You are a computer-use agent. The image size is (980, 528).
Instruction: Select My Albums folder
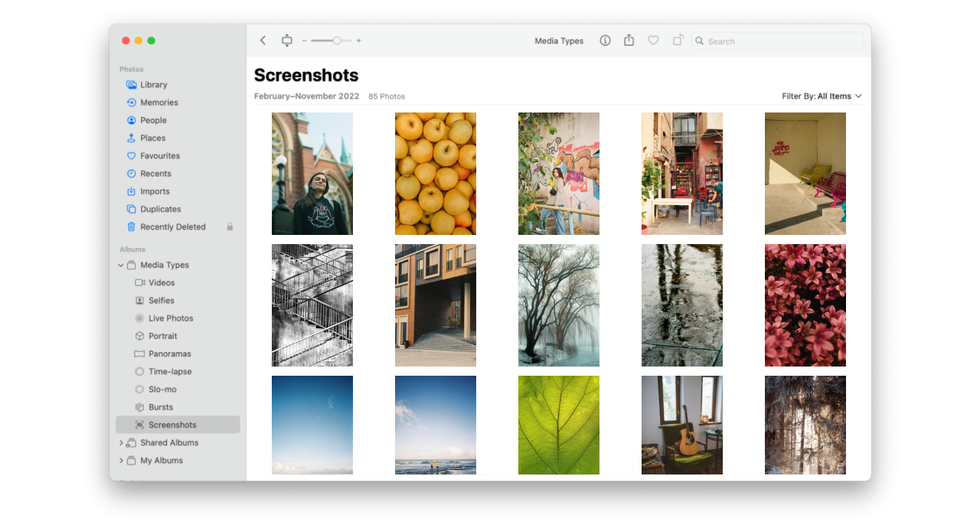point(161,461)
